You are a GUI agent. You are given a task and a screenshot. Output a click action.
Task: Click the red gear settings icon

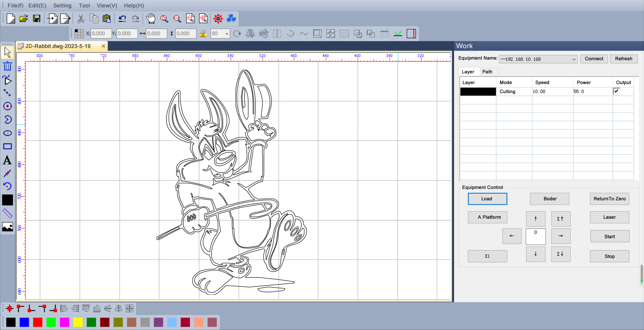(x=218, y=18)
